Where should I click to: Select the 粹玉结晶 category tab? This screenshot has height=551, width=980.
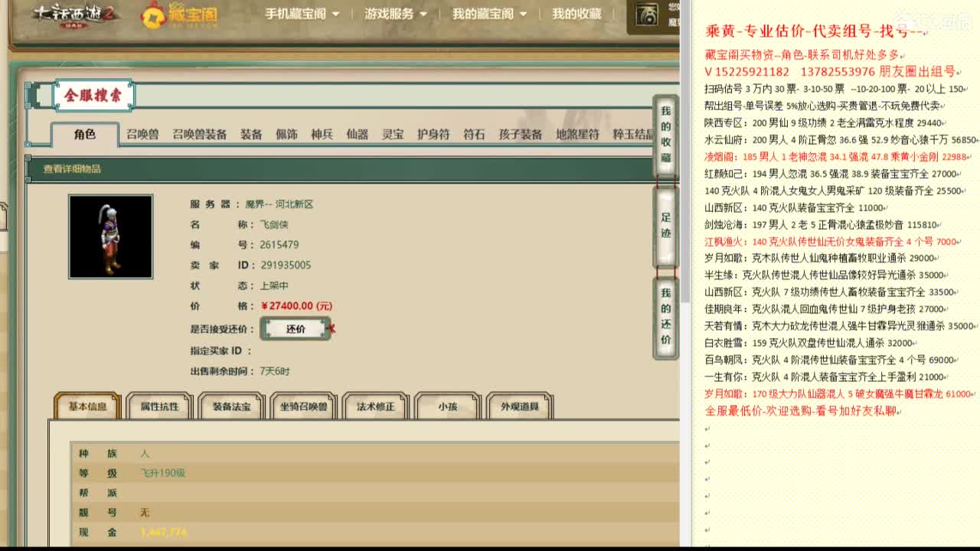tap(633, 135)
